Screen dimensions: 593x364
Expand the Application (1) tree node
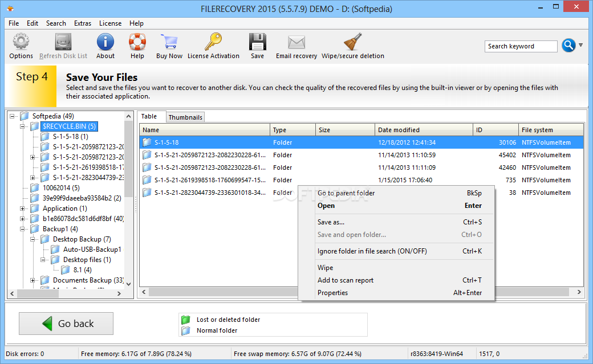pyautogui.click(x=22, y=208)
